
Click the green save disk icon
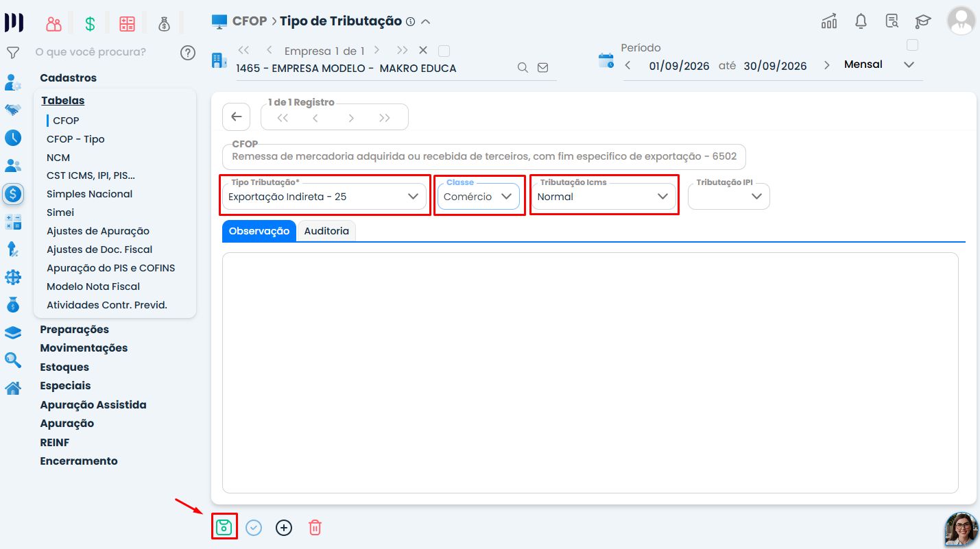(224, 527)
